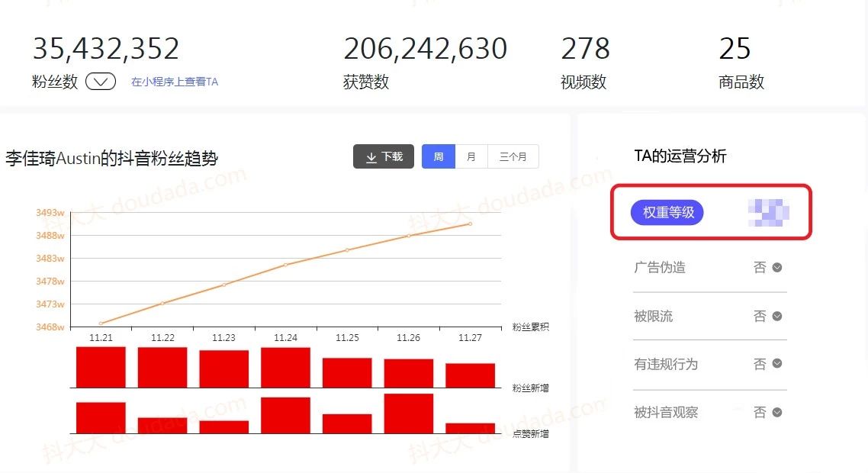
Task: Click the 11.24 粉丝新增 bar
Action: 285,367
